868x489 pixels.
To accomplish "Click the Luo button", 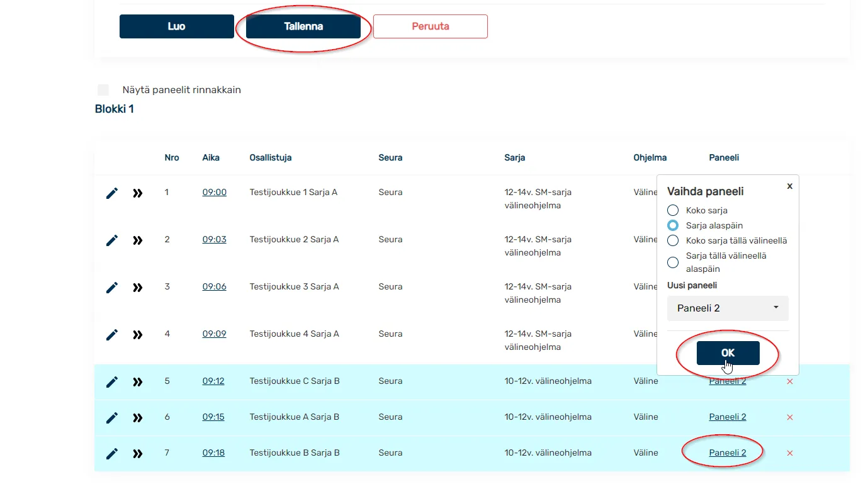I will coord(177,26).
